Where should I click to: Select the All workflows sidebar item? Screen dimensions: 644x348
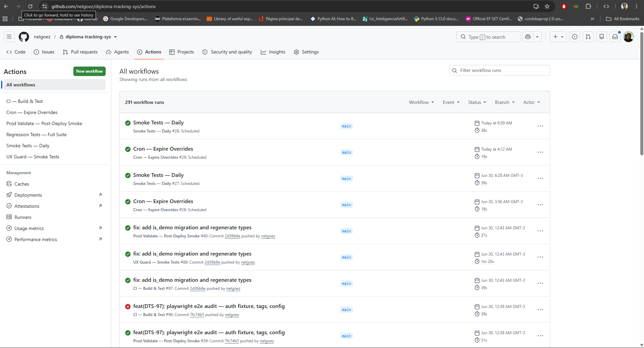[55, 85]
